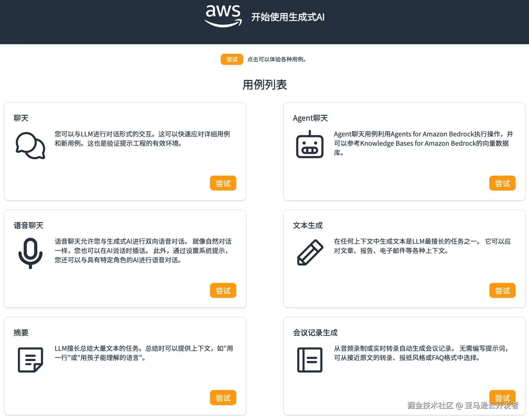Screen dimensions: 529x420
Task: Open 会议记录生成 via its 尝试 button
Action: (x=502, y=398)
